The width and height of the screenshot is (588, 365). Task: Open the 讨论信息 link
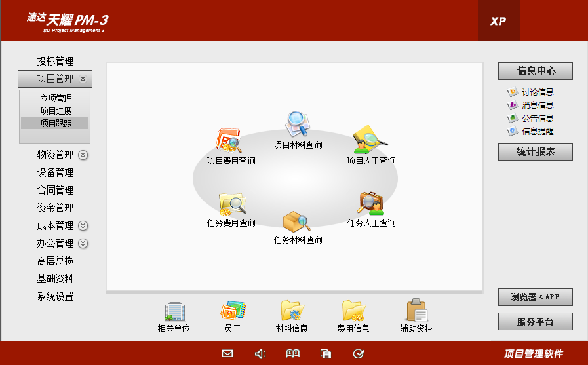point(537,92)
